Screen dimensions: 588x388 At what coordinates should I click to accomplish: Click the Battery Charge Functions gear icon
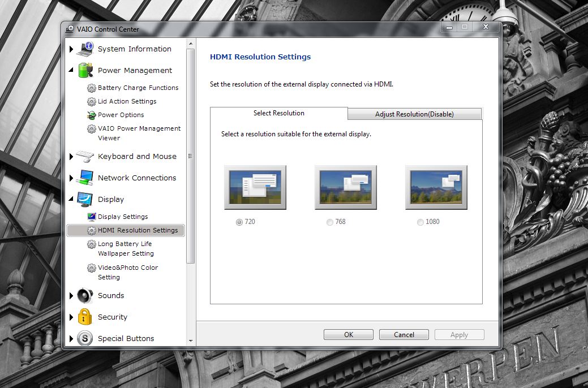pos(92,88)
